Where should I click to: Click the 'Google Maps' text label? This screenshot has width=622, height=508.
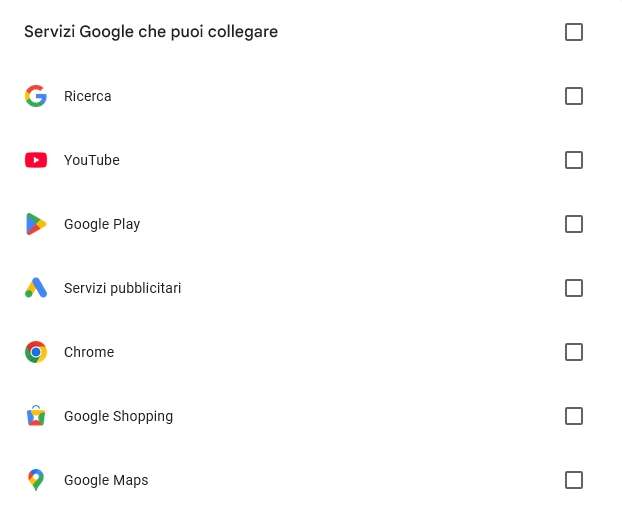106,480
